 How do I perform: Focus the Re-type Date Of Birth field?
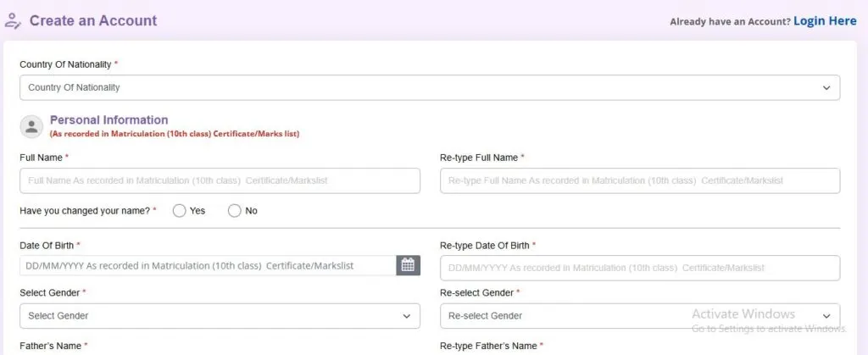[639, 268]
